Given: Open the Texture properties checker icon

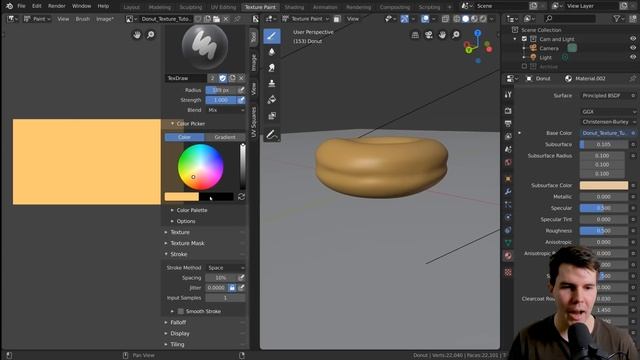Looking at the screenshot, I should [x=508, y=272].
